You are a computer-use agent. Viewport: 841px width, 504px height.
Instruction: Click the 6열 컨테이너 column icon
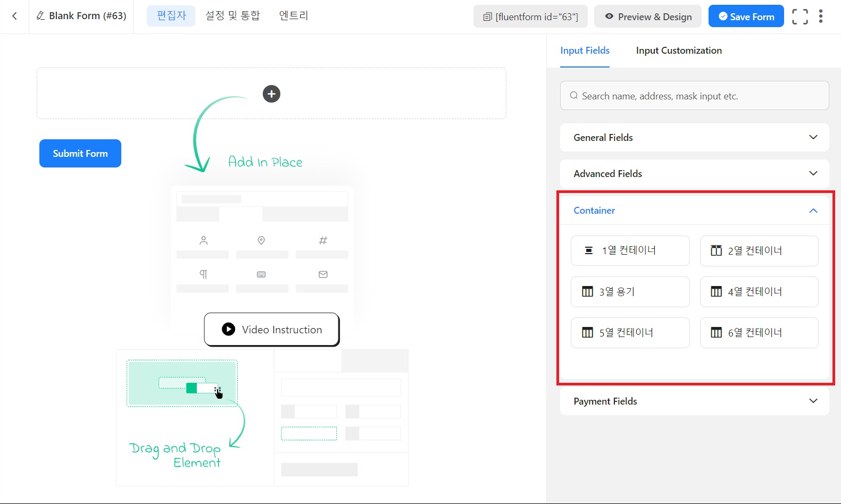click(716, 332)
